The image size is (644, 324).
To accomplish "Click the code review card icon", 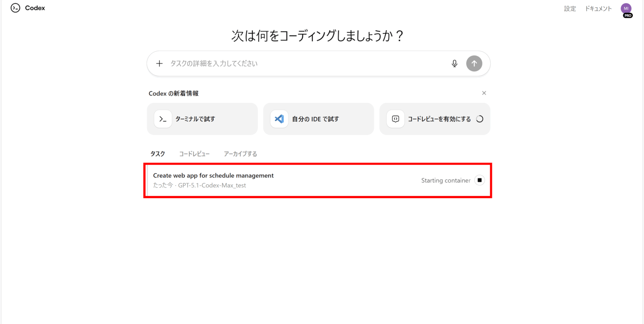I will pos(395,119).
